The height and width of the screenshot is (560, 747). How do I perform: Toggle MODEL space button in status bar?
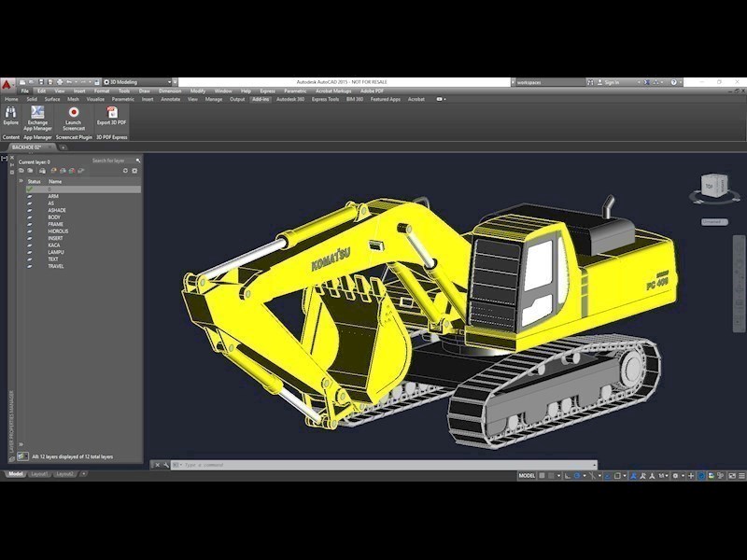click(x=527, y=475)
